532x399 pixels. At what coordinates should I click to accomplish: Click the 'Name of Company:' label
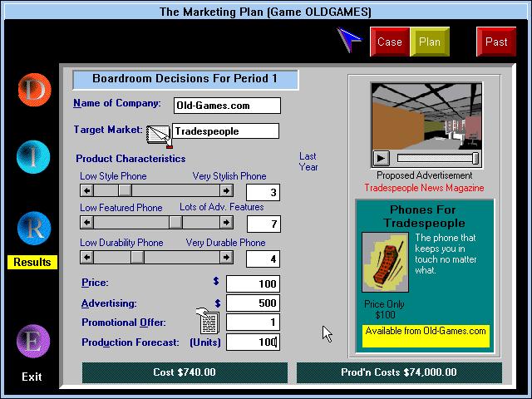pyautogui.click(x=117, y=103)
